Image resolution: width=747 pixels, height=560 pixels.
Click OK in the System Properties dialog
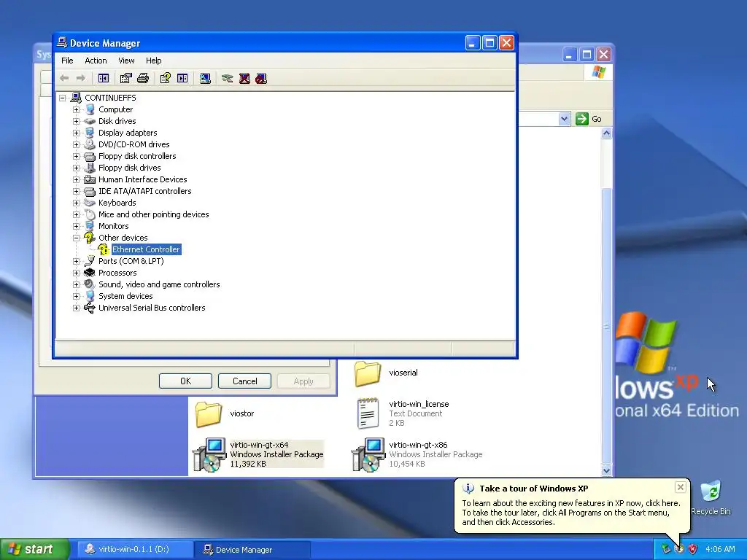point(185,381)
